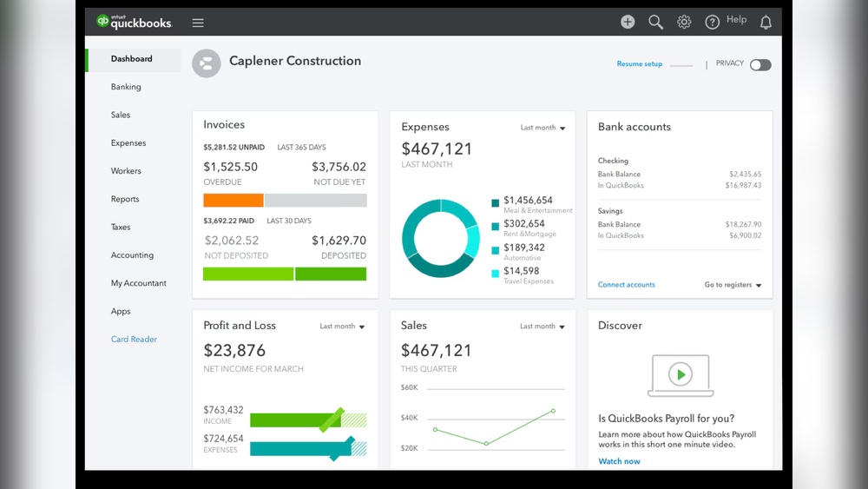This screenshot has width=868, height=489.
Task: Click the $189,342 Automotive amount
Action: point(524,248)
